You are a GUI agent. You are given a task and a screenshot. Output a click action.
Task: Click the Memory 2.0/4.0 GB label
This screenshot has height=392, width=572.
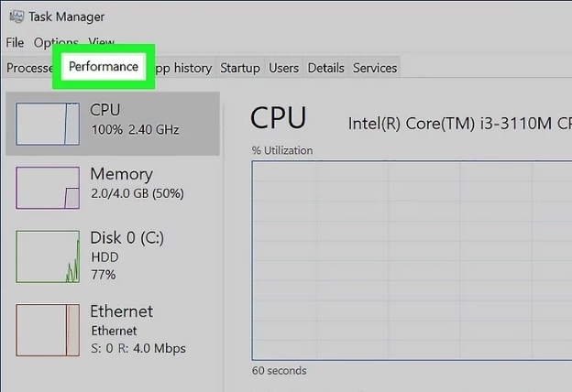pos(136,183)
